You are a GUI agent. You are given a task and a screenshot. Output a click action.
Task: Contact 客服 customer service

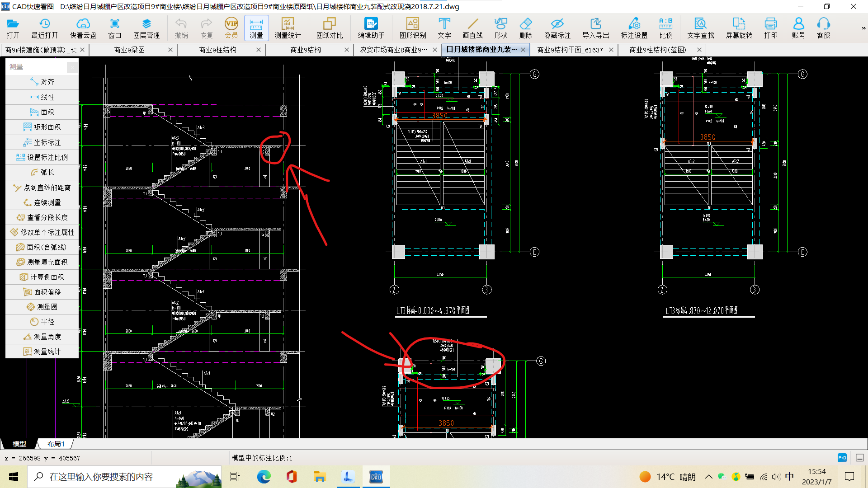coord(824,28)
